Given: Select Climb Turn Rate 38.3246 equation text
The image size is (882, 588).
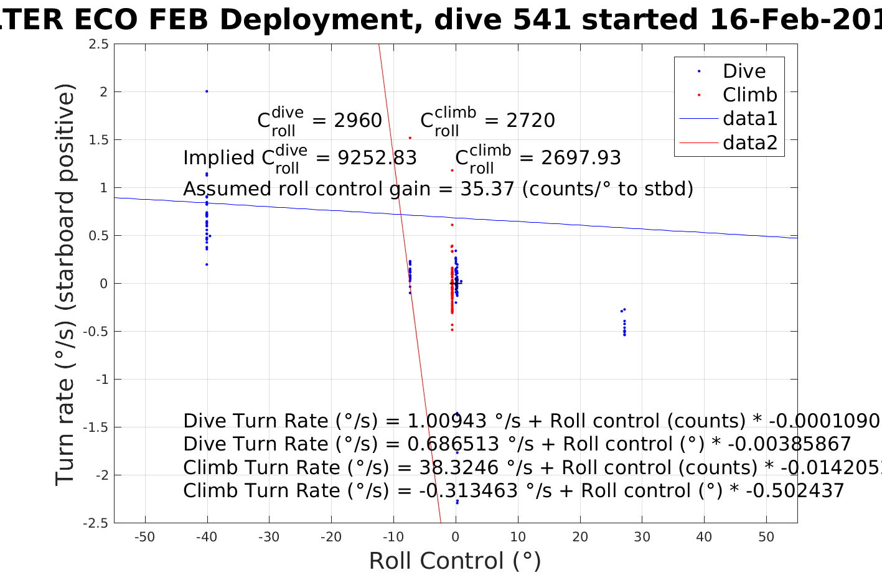Looking at the screenshot, I should tap(532, 468).
